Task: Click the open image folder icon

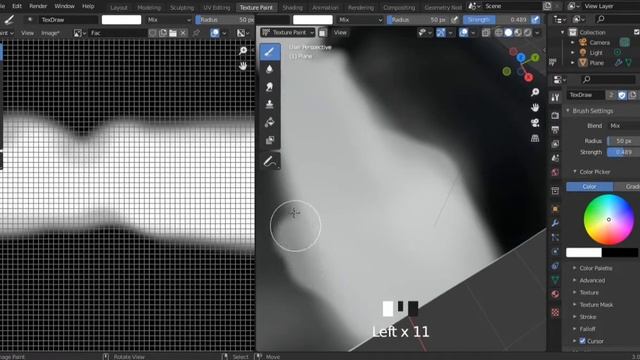Action: (173, 33)
